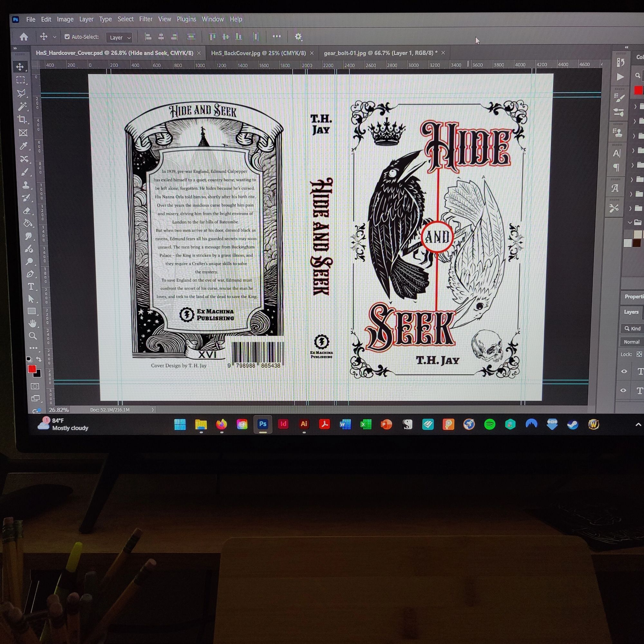Select the Dodge tool
The width and height of the screenshot is (644, 644).
(29, 261)
